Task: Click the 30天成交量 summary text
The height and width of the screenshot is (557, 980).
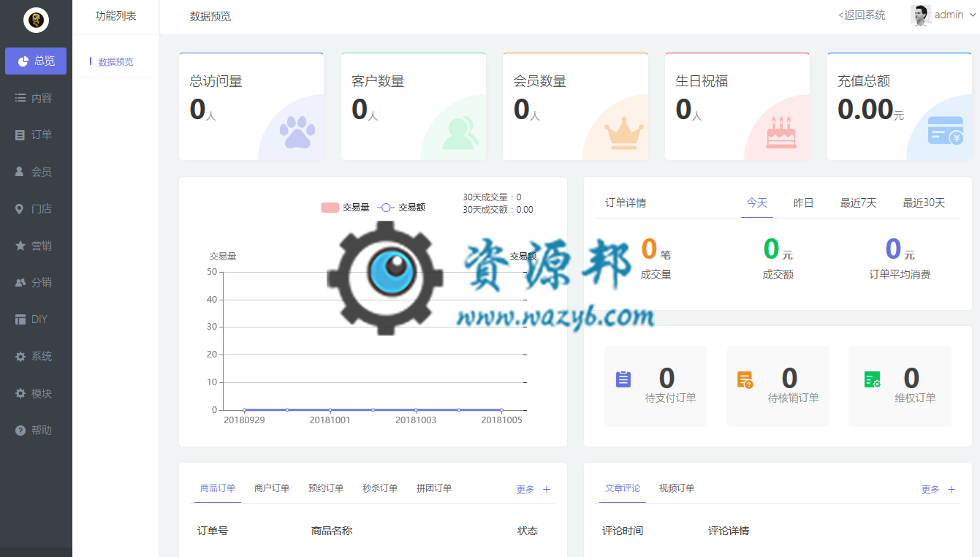Action: [493, 197]
